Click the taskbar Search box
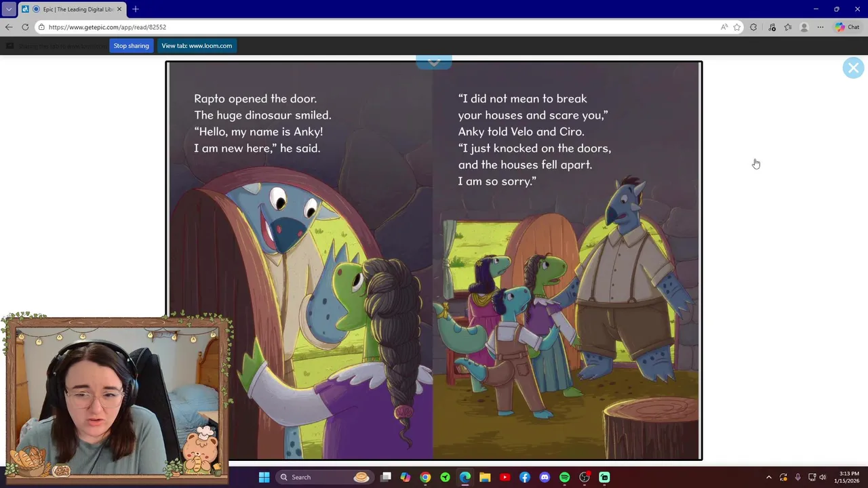Viewport: 868px width, 488px height. coord(324,477)
